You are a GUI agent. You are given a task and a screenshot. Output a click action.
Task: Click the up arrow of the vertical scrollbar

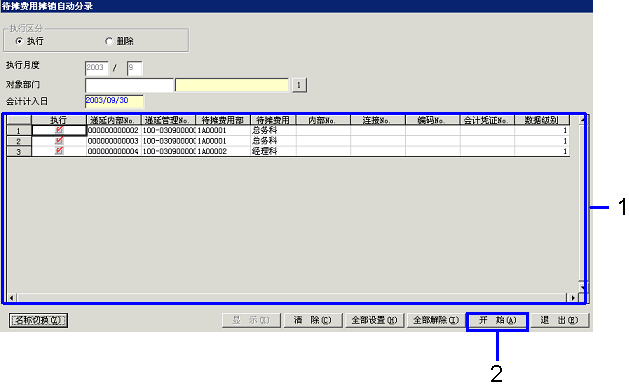582,120
